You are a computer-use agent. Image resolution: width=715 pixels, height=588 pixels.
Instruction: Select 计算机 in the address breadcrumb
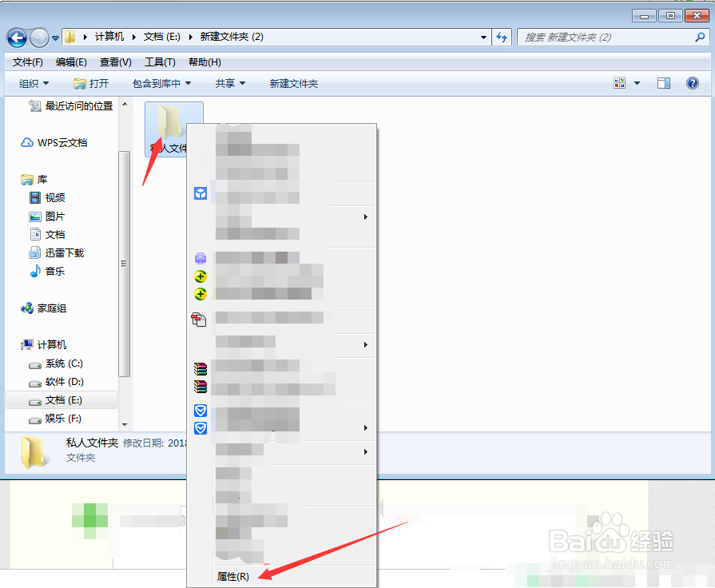point(109,37)
